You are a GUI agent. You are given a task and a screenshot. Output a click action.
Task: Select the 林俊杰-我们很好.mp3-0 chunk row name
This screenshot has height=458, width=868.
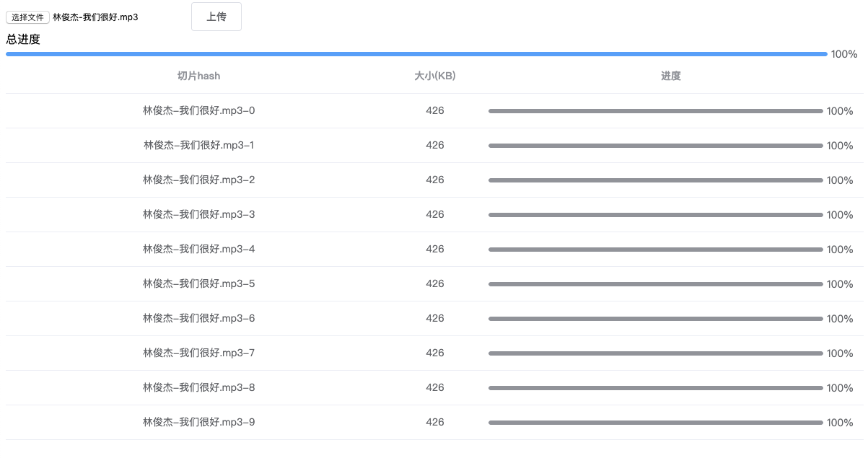(x=198, y=111)
